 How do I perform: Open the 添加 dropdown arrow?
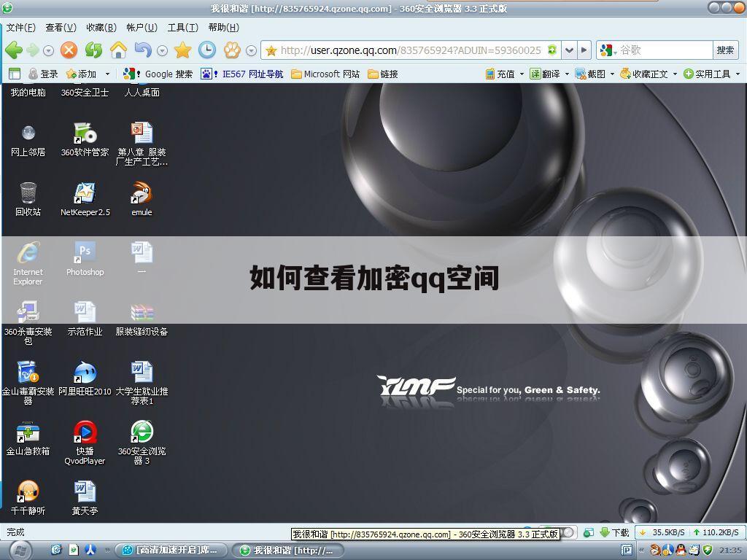click(107, 74)
